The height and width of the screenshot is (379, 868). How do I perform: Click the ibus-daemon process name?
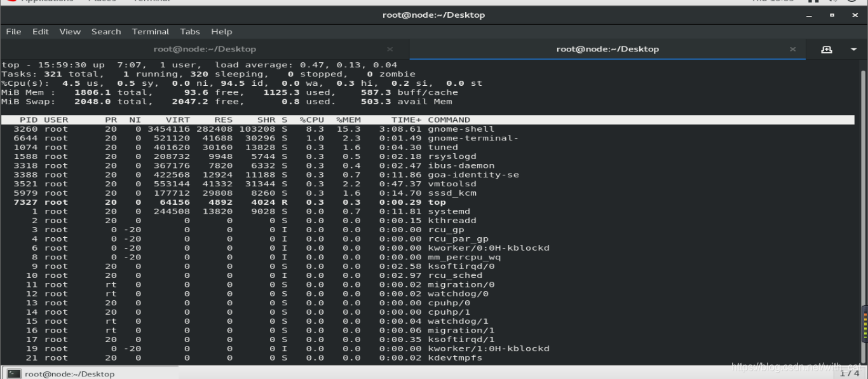461,166
